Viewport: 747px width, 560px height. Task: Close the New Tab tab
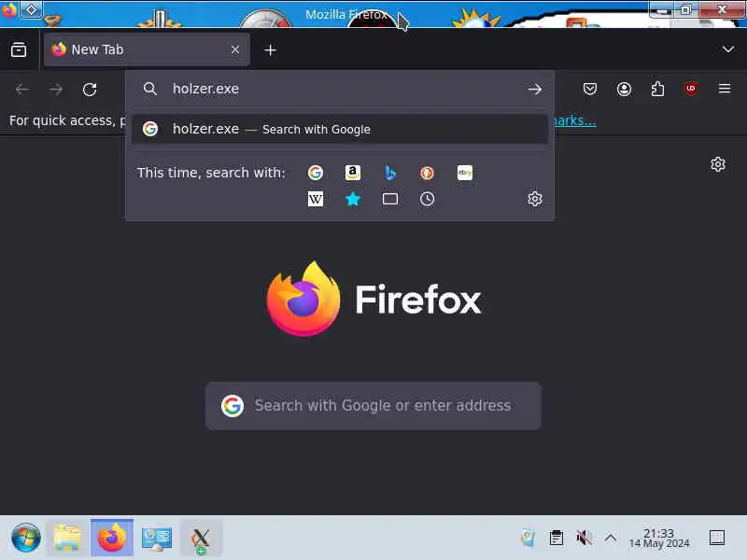pyautogui.click(x=235, y=49)
